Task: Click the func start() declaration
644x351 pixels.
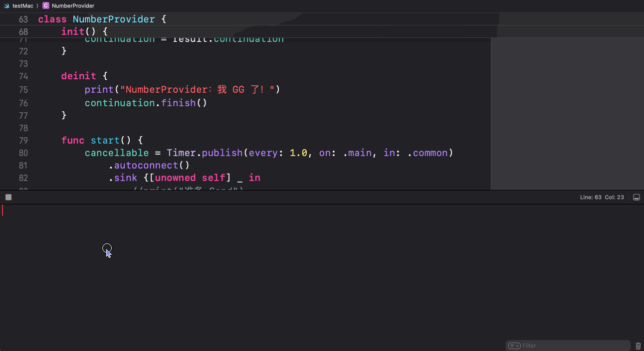Action: [102, 141]
